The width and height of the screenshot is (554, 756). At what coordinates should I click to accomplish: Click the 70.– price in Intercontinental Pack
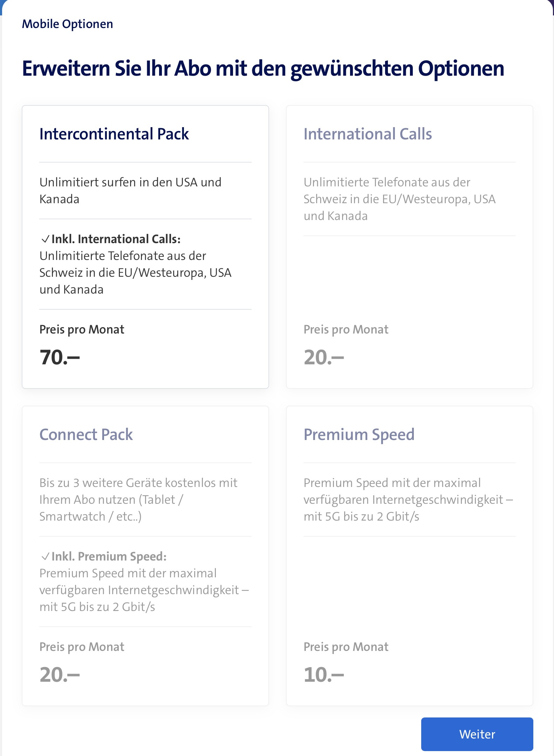pos(60,358)
